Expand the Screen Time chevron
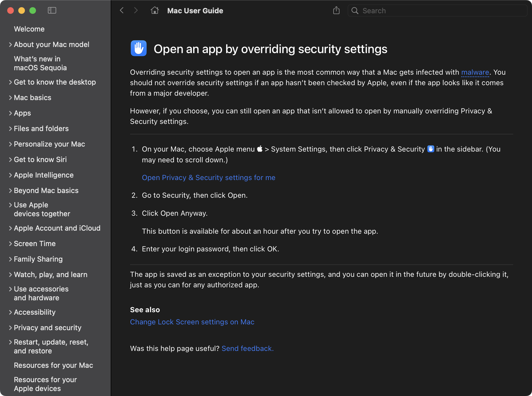This screenshot has width=532, height=396. 10,244
